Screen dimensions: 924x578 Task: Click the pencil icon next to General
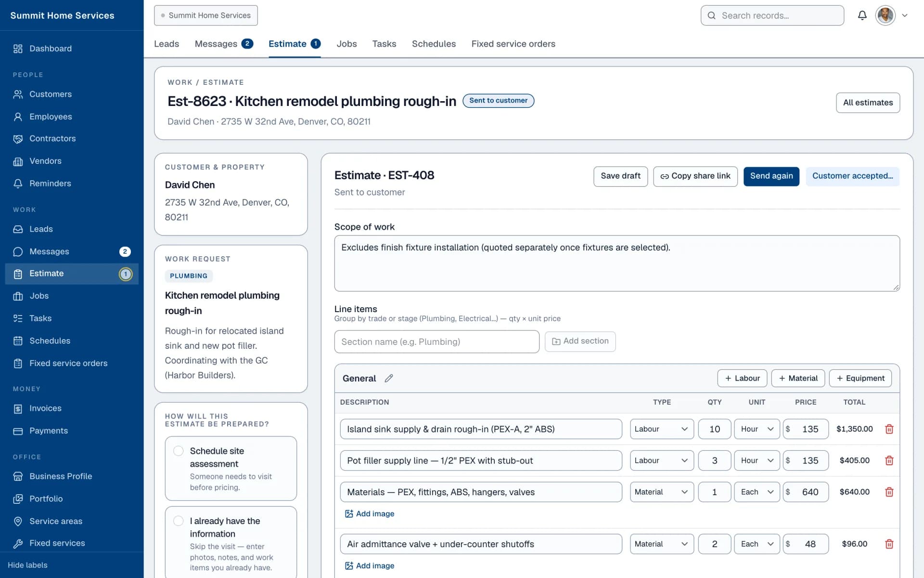pyautogui.click(x=389, y=379)
